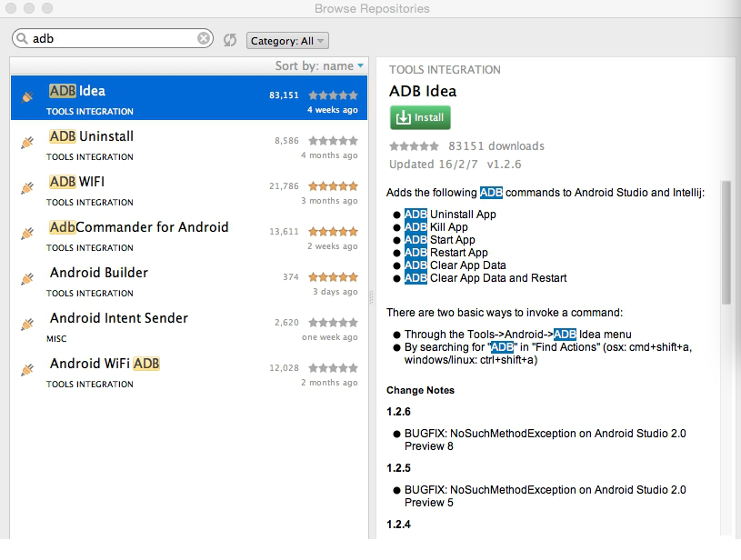Select ADB Idea plugin name
The image size is (741, 560).
tap(77, 91)
